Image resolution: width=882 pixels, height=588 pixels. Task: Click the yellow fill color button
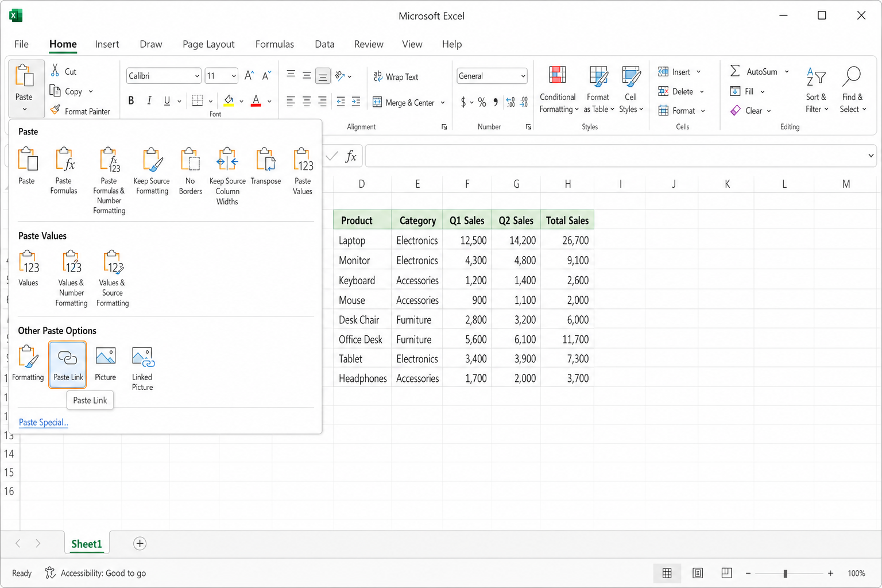tap(229, 101)
